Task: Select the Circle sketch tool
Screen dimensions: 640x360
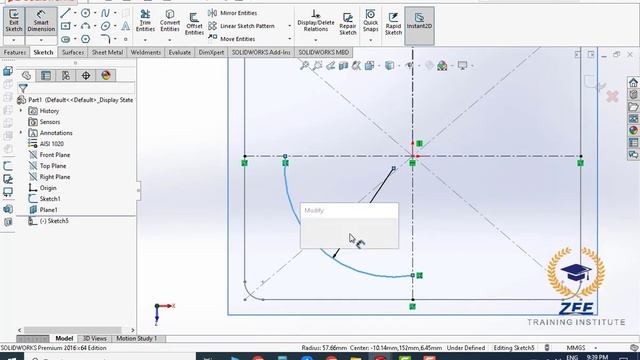Action: click(x=85, y=13)
